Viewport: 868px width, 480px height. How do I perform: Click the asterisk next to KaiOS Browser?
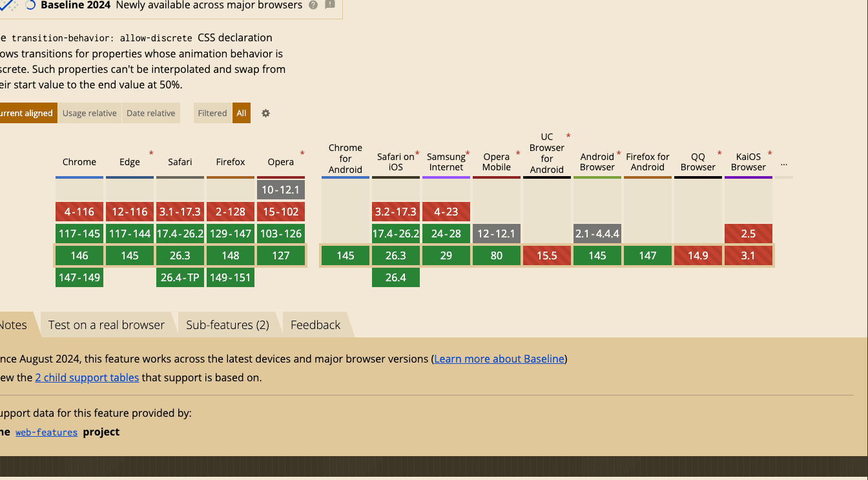770,154
